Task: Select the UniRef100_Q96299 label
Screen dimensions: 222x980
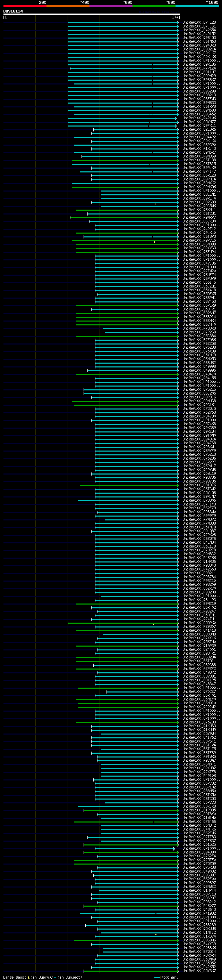Action: tap(199, 91)
